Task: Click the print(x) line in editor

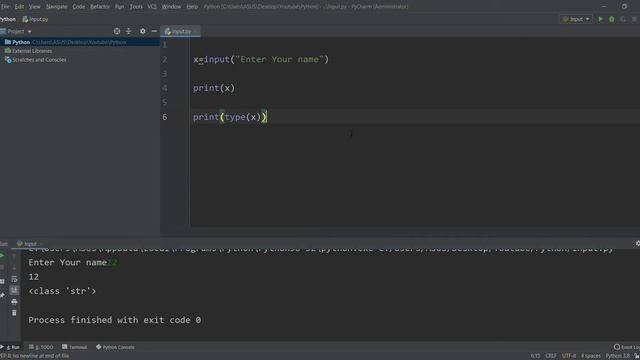Action: (x=214, y=88)
